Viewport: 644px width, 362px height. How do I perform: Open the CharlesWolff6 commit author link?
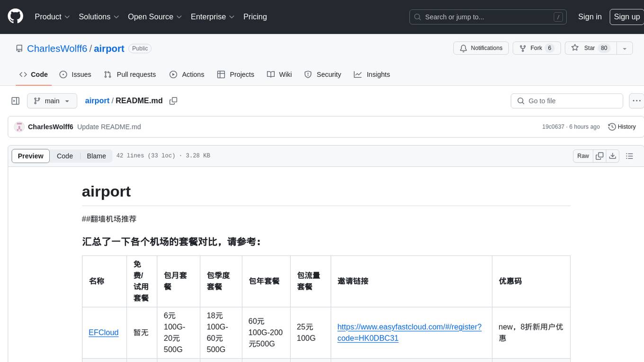pyautogui.click(x=51, y=127)
